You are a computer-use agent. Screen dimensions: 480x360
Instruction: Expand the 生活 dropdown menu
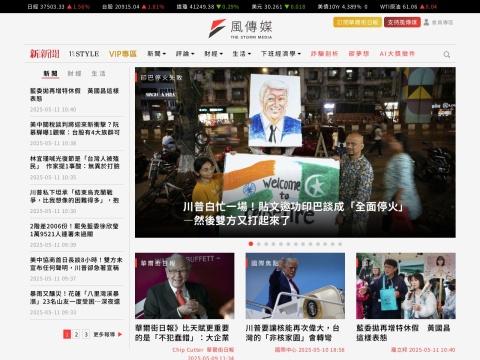click(x=241, y=54)
